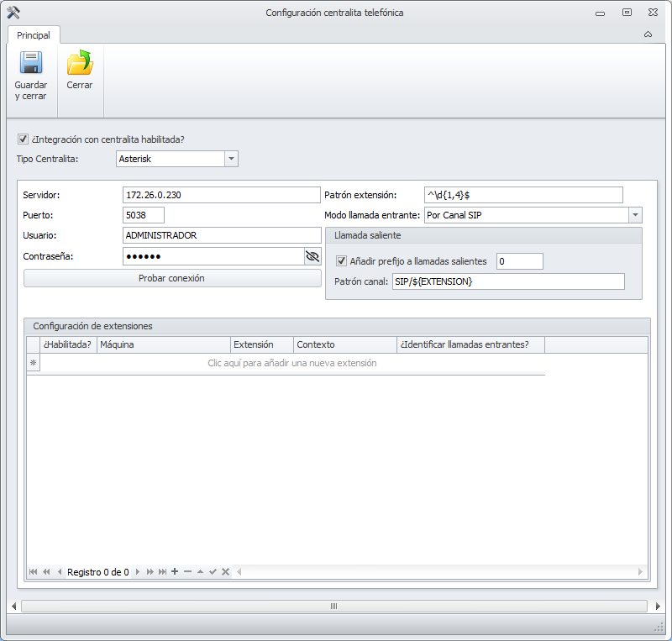Click the tools icon in title bar
Image resolution: width=672 pixels, height=641 pixels.
(13, 13)
